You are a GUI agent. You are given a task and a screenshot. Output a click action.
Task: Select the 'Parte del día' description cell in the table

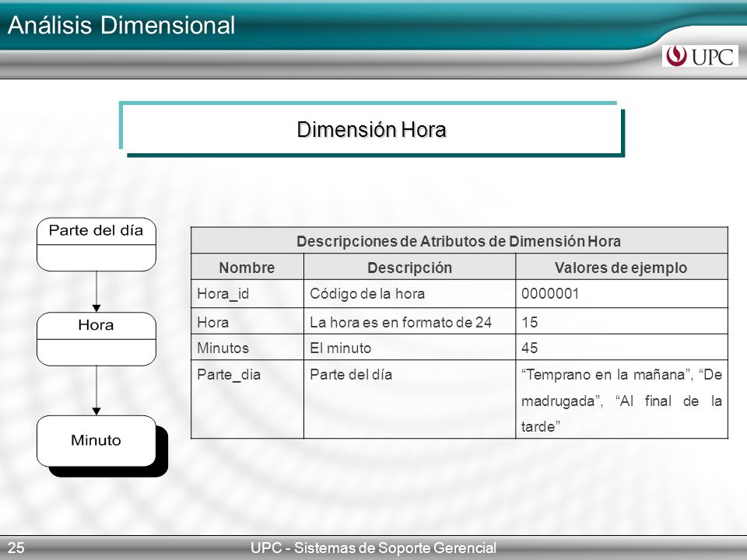(410, 400)
